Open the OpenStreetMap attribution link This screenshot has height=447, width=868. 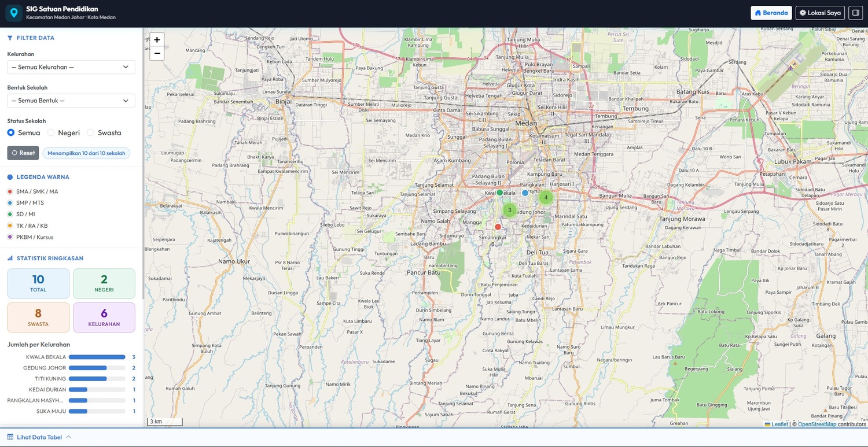pyautogui.click(x=817, y=424)
